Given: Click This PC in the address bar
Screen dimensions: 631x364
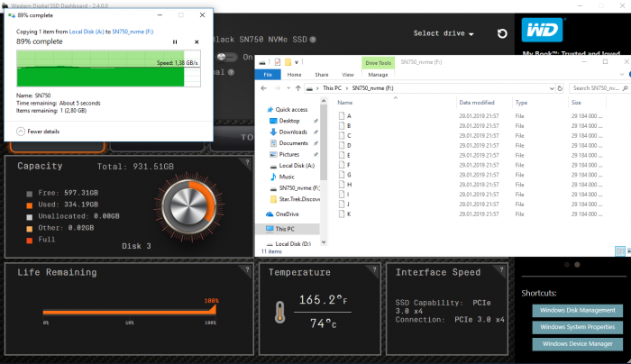Looking at the screenshot, I should click(x=332, y=88).
